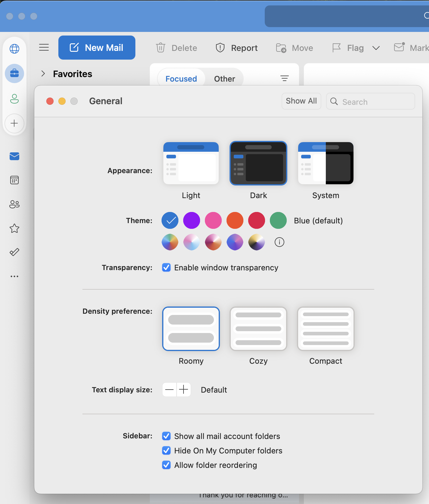
Task: Choose the pink theme swatch
Action: tap(213, 220)
